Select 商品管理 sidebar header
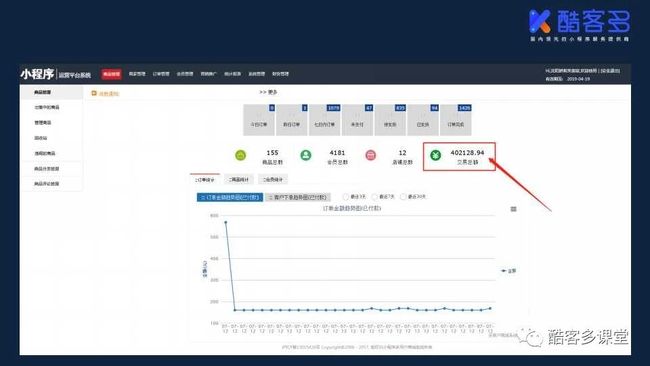This screenshot has height=366, width=650. click(x=51, y=92)
